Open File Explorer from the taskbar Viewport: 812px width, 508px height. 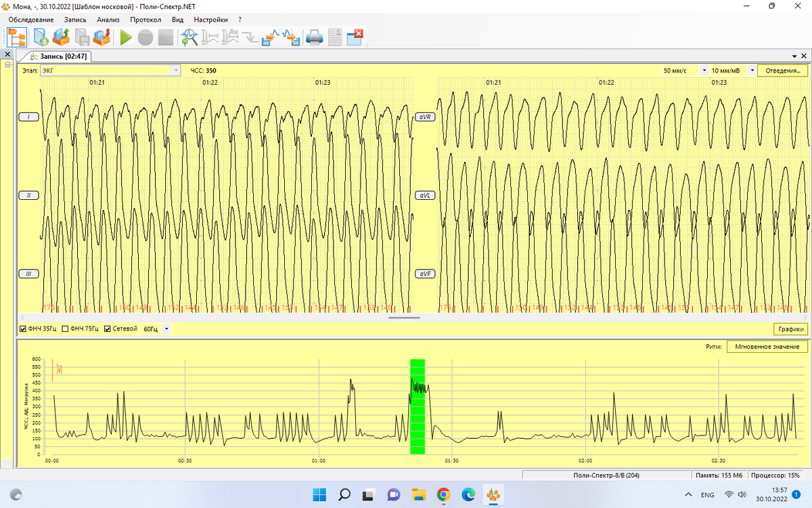[x=418, y=494]
